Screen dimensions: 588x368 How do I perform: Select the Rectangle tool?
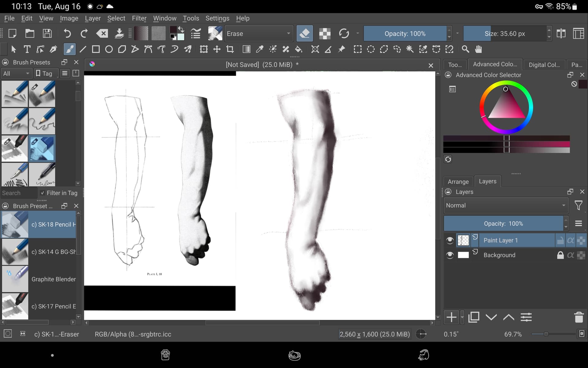(96, 49)
